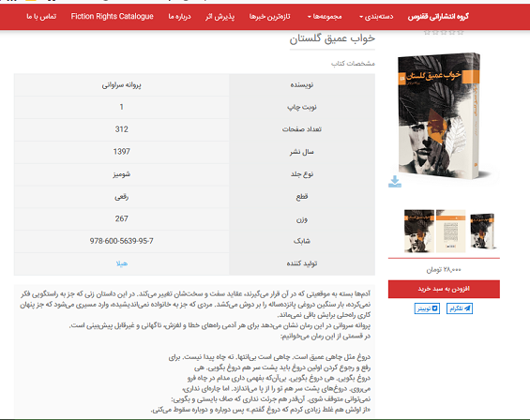This screenshot has height=420, width=530.
Task: Click the blue download icon under book cover
Action: coord(395,182)
